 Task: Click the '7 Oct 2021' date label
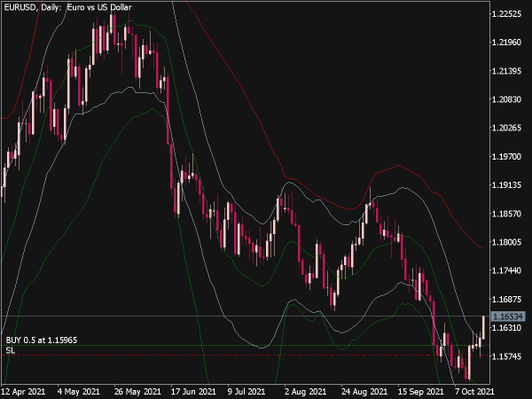pyautogui.click(x=474, y=392)
